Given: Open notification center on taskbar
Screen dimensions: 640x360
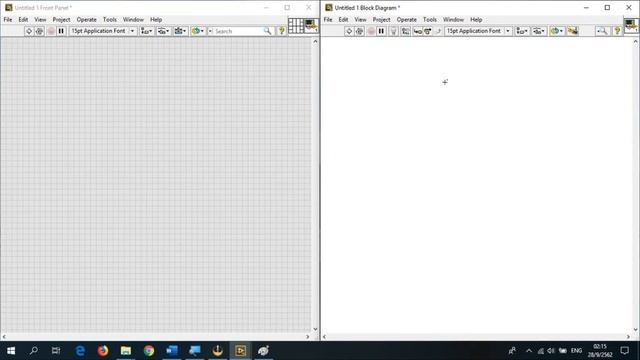Looking at the screenshot, I should tap(624, 351).
